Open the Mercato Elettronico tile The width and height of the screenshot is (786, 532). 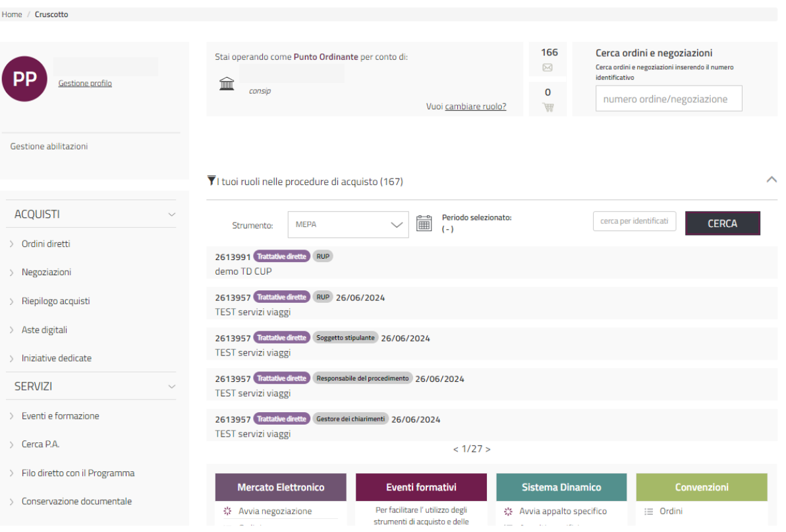coord(281,487)
